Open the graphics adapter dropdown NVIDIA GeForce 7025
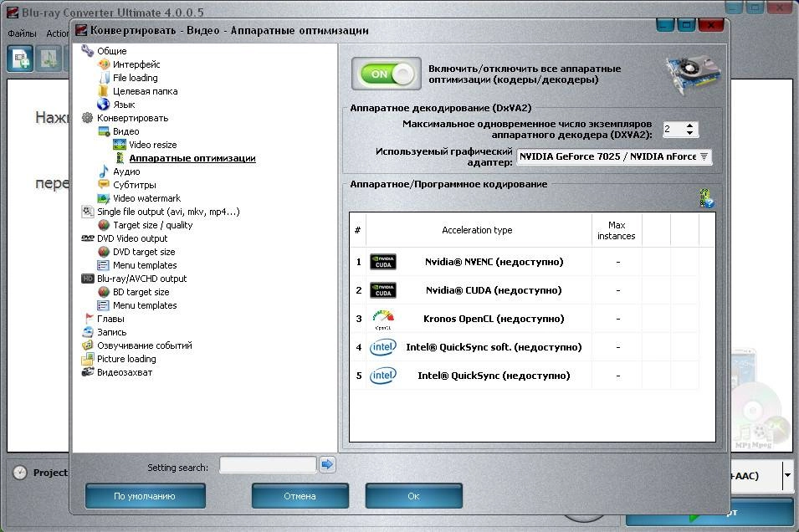 (613, 156)
